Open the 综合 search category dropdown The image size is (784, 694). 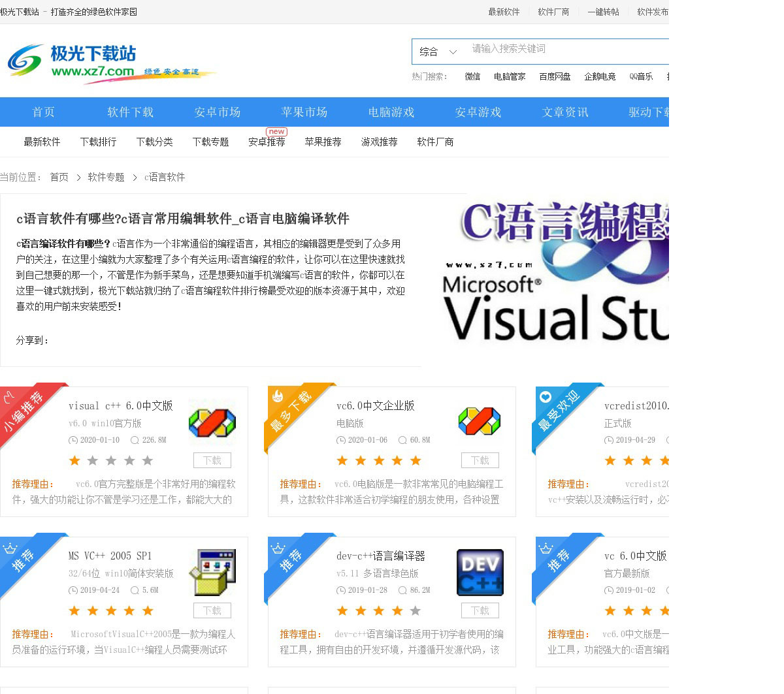(438, 52)
